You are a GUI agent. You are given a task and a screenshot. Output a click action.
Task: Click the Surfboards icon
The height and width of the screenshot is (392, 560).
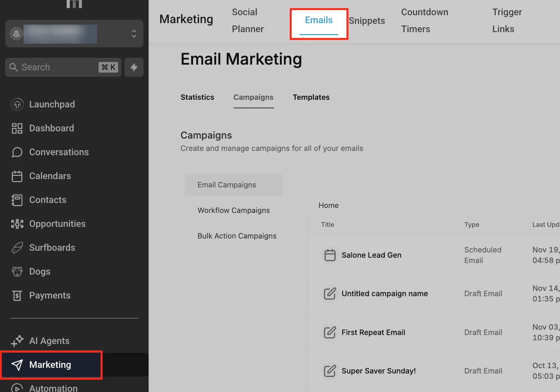click(x=17, y=248)
